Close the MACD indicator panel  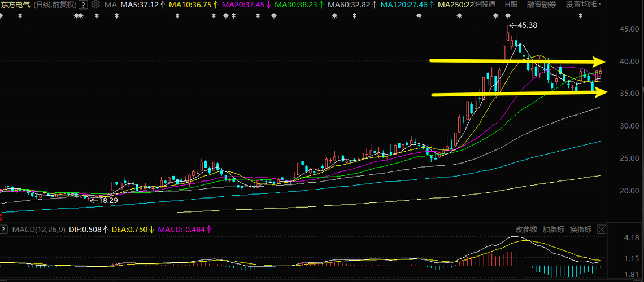tap(601, 230)
